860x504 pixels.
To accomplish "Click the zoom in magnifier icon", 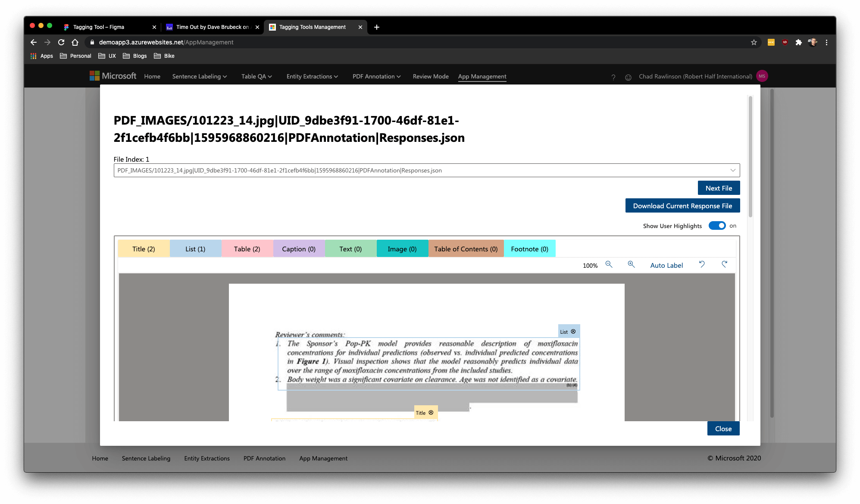I will coord(631,265).
